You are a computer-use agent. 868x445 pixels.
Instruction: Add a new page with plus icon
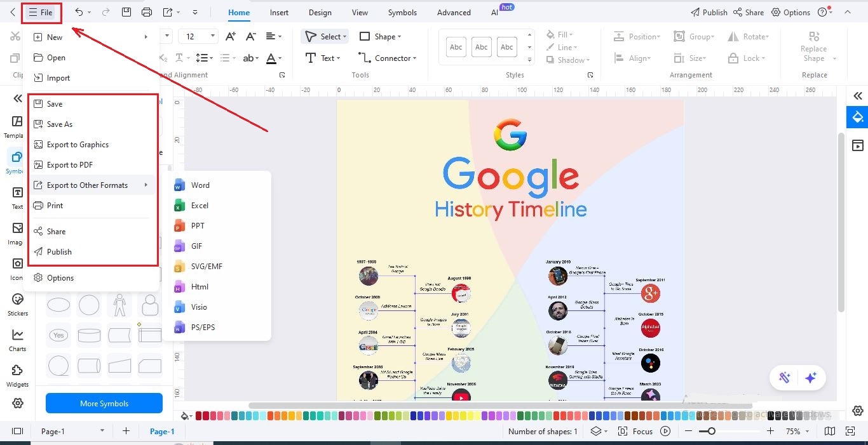[126, 431]
